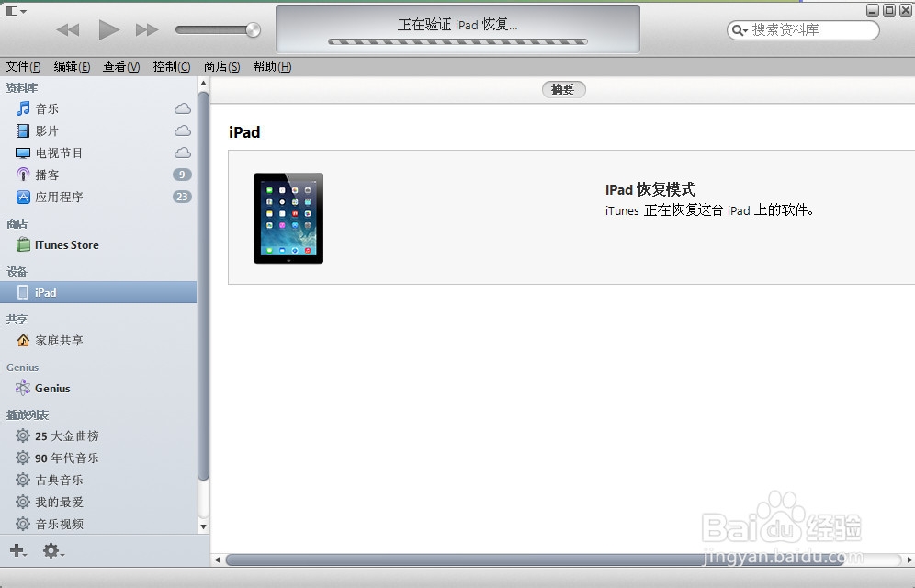Click the iTunes 正在恢复这台 iPad 上的软件 text
This screenshot has height=588, width=915.
709,210
